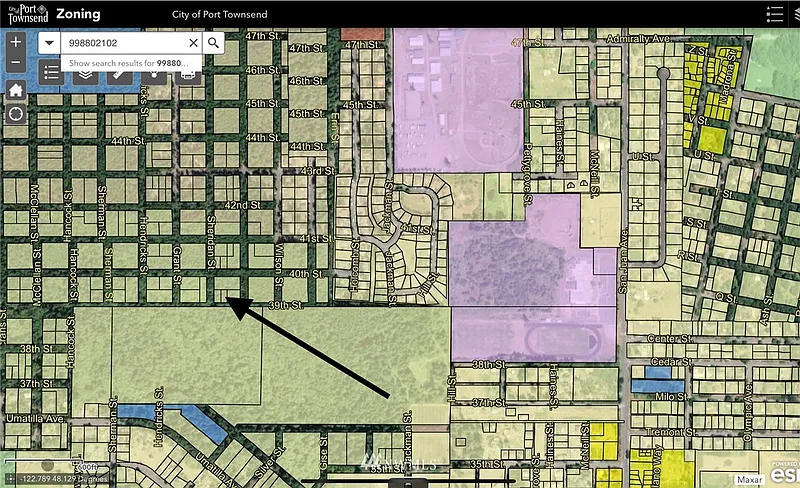Click the My Location target icon
This screenshot has width=800, height=488.
[16, 114]
